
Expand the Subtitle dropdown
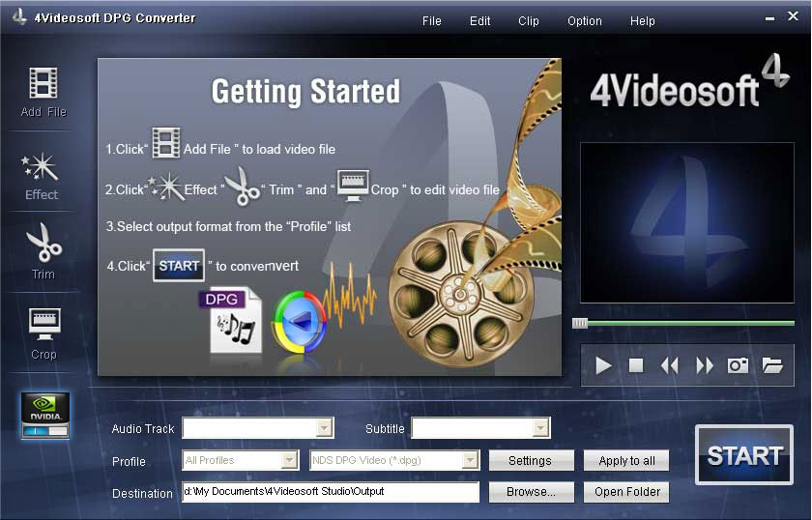pyautogui.click(x=540, y=428)
